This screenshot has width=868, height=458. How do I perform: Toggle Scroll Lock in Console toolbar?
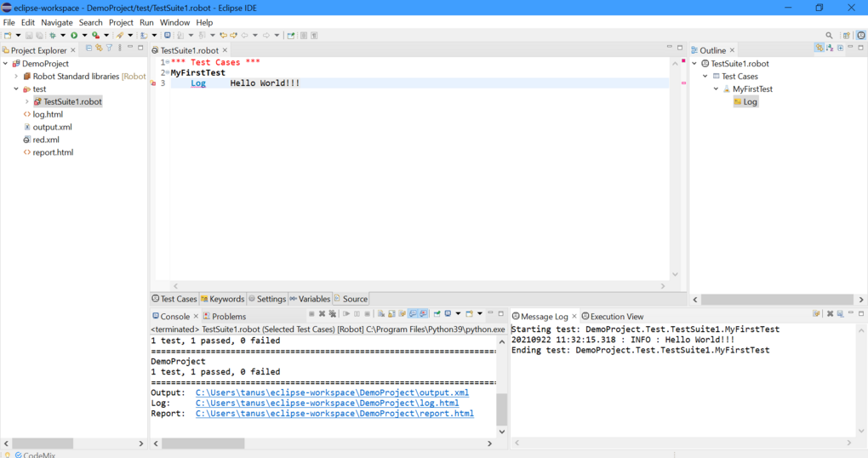(x=391, y=314)
